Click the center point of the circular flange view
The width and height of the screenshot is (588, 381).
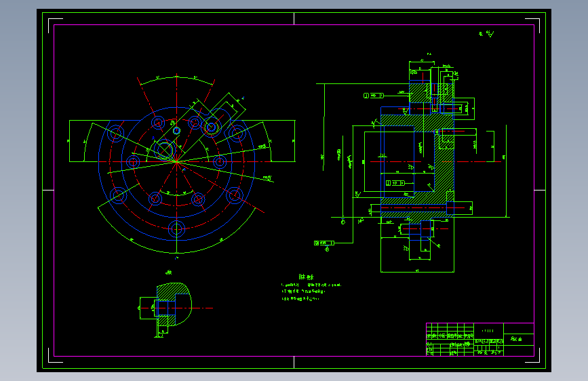click(x=176, y=161)
